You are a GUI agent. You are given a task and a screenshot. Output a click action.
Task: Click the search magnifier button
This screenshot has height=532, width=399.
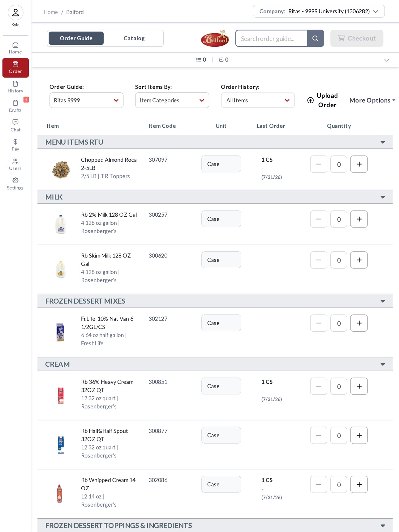click(315, 38)
